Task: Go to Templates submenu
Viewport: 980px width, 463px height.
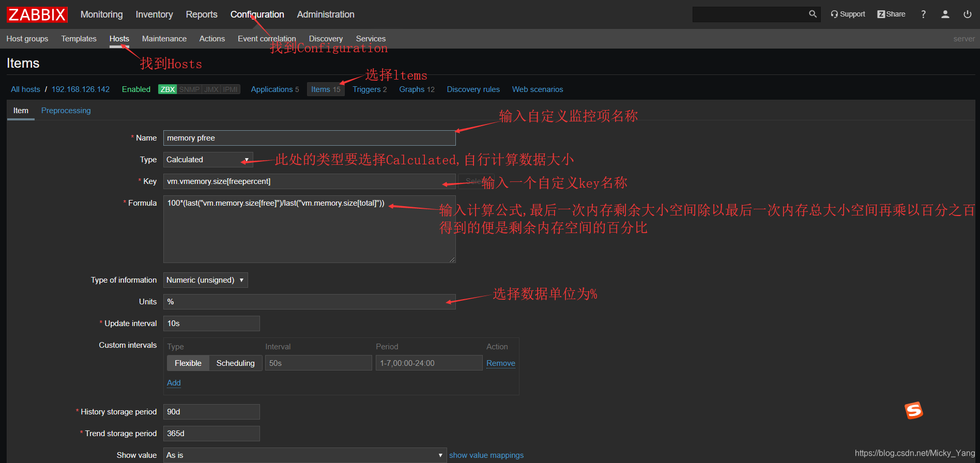Action: tap(79, 39)
